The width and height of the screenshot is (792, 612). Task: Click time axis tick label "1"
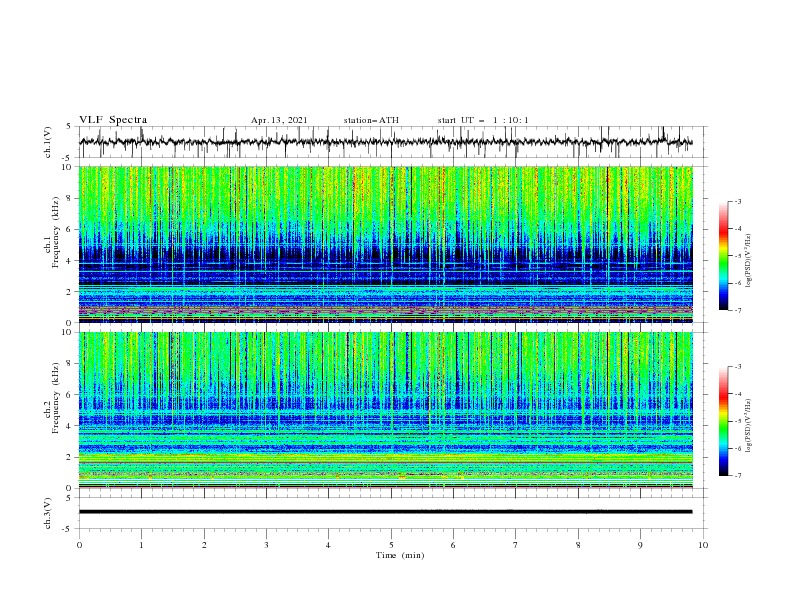click(141, 545)
